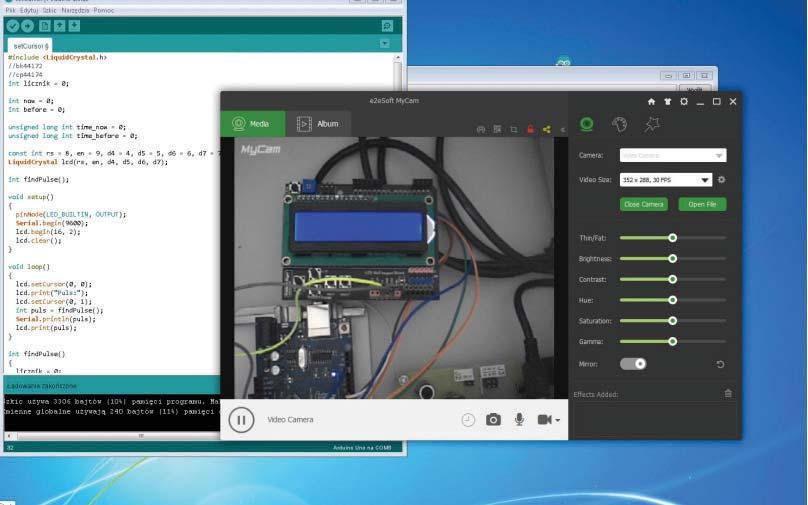Open the MyCam home icon

click(x=651, y=102)
